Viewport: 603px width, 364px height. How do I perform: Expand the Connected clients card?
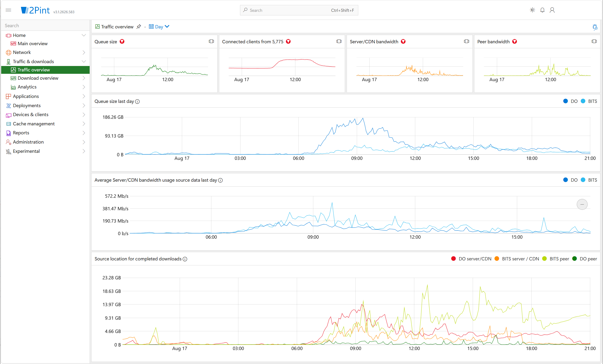339,41
